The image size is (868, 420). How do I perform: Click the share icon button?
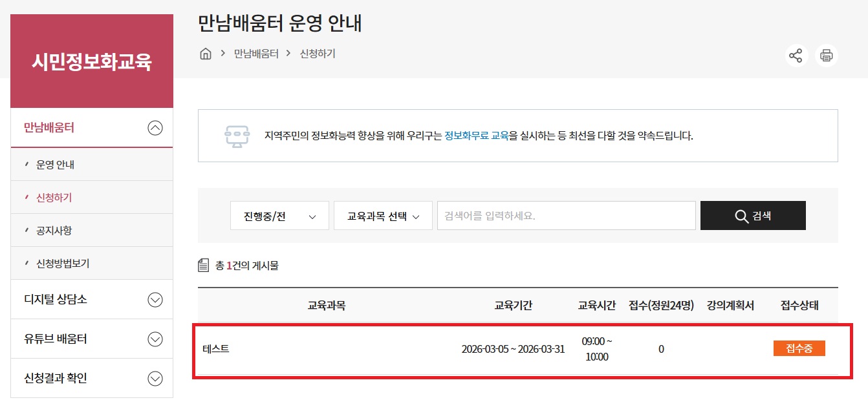pos(796,56)
